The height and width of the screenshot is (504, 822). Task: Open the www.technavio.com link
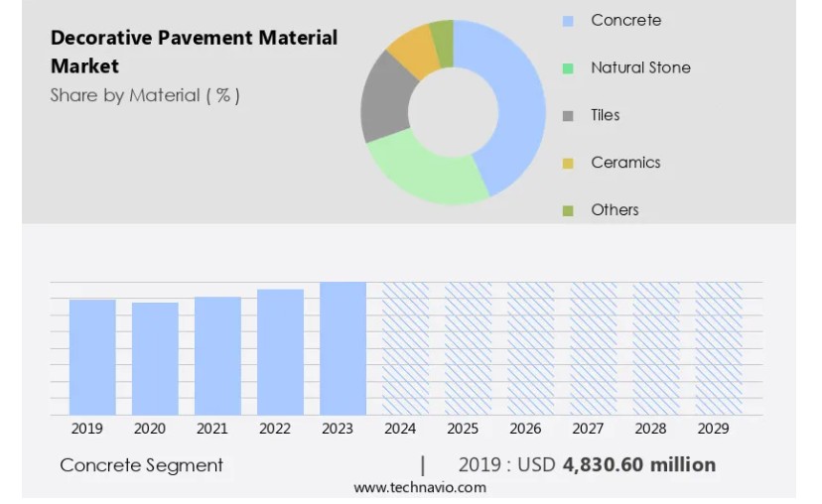(x=420, y=487)
